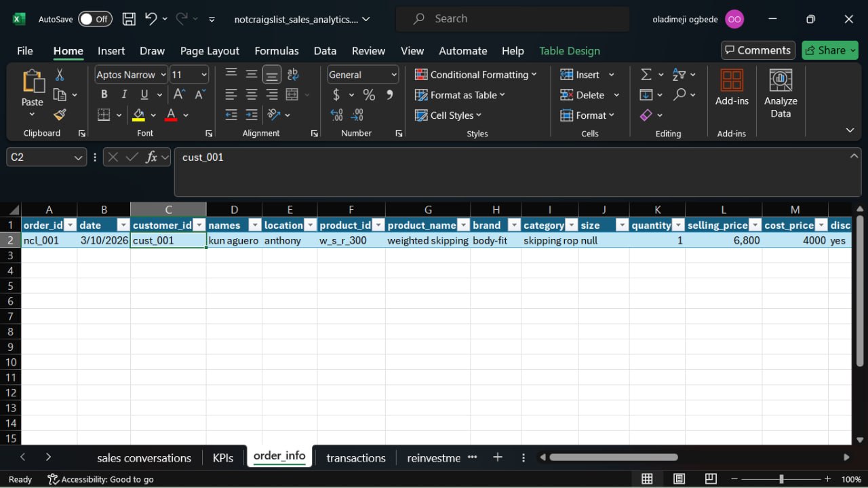Toggle the AutoSave switch
This screenshot has width=868, height=488.
[95, 19]
